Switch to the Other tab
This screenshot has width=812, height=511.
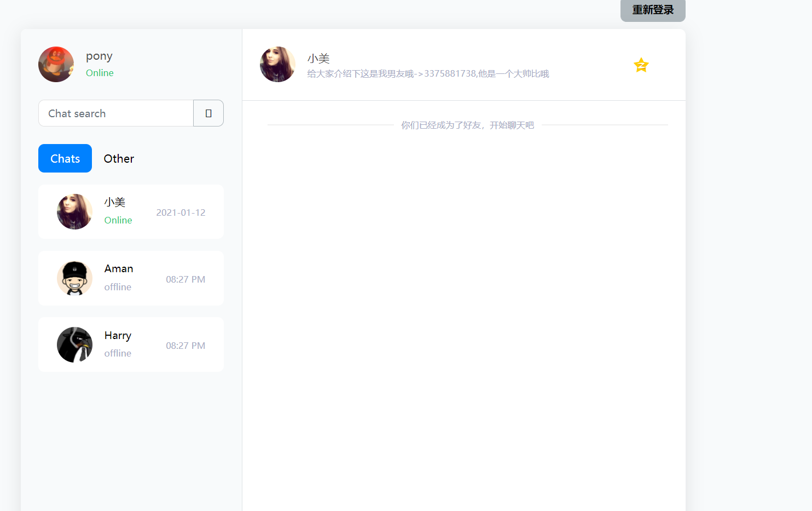pyautogui.click(x=118, y=158)
